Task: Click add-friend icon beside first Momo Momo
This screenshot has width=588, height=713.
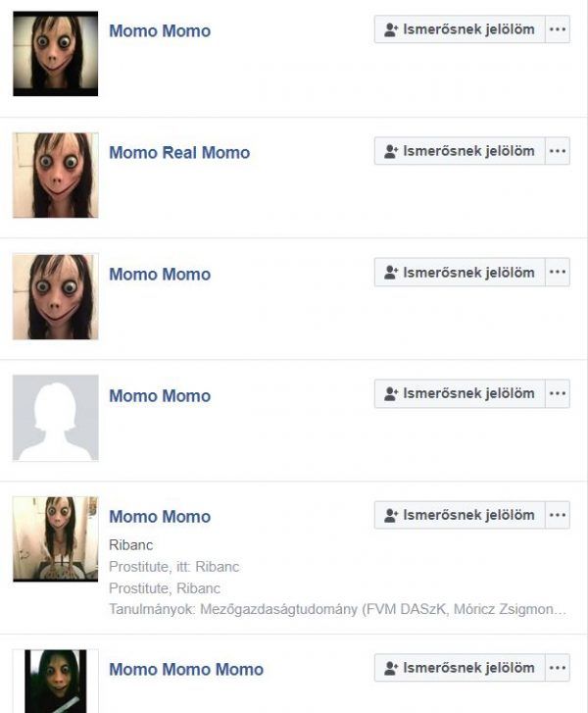Action: (x=391, y=30)
